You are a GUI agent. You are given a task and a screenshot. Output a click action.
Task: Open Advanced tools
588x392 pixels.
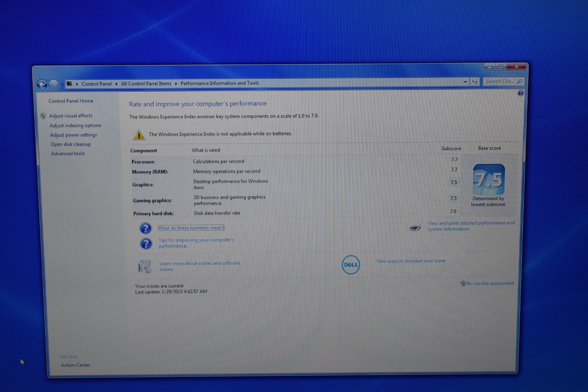pos(68,154)
